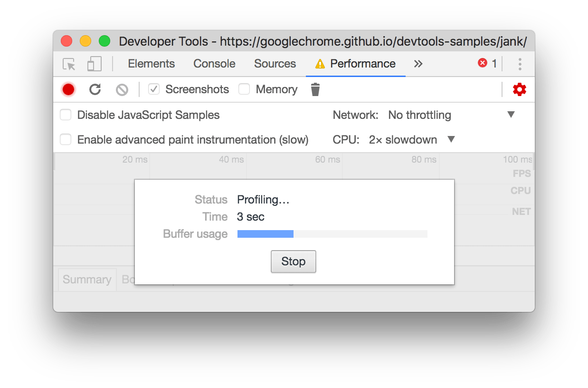Screen dimensions: 588x388
Task: Enable the Memory checkbox
Action: click(x=244, y=89)
